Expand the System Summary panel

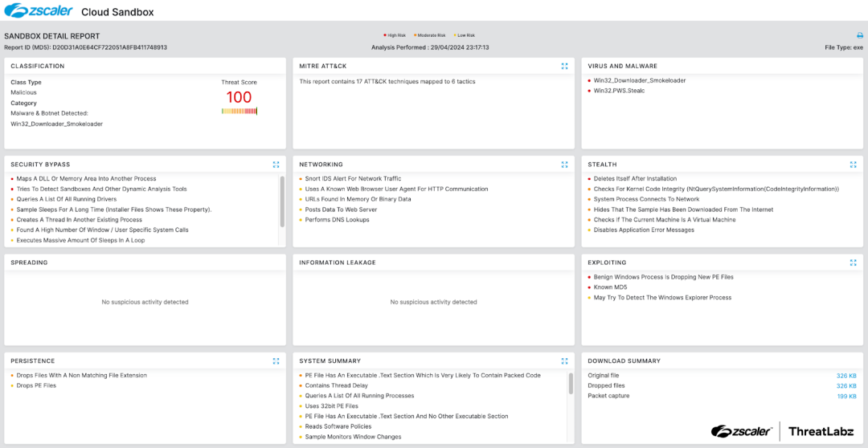pos(565,361)
